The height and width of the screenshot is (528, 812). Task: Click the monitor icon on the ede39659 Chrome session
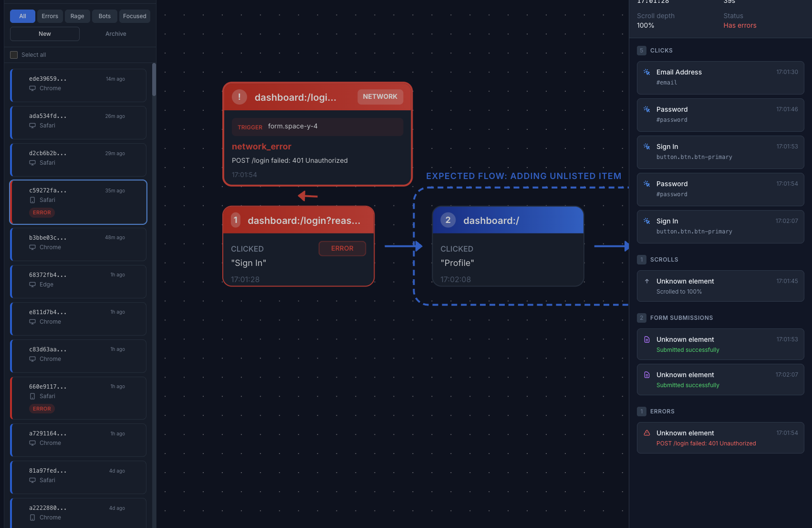point(32,88)
